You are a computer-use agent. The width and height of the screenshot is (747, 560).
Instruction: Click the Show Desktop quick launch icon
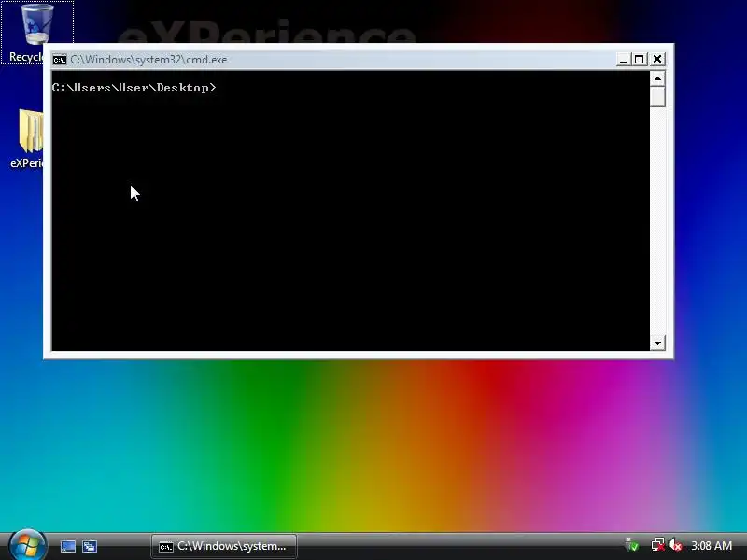[x=68, y=546]
